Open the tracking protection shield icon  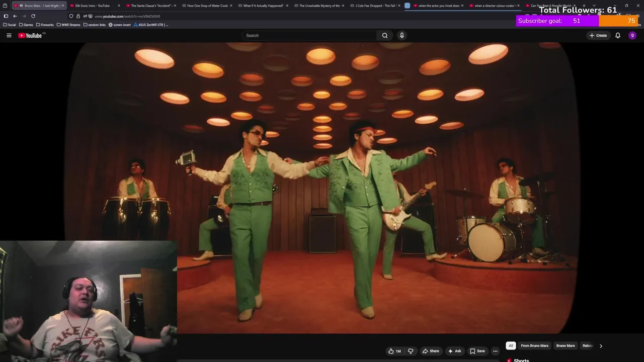(71, 16)
